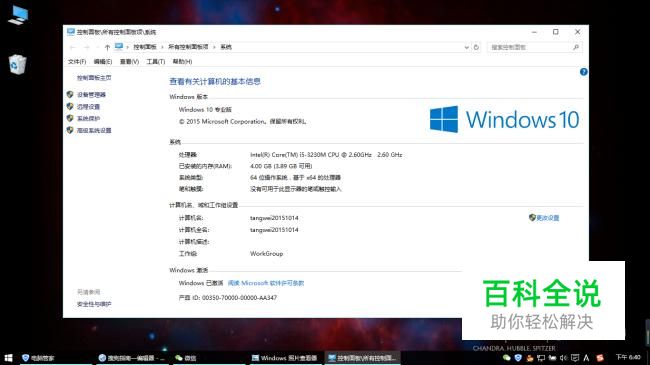Open the 帮助(H) menu
650x365 pixels.
pos(182,61)
